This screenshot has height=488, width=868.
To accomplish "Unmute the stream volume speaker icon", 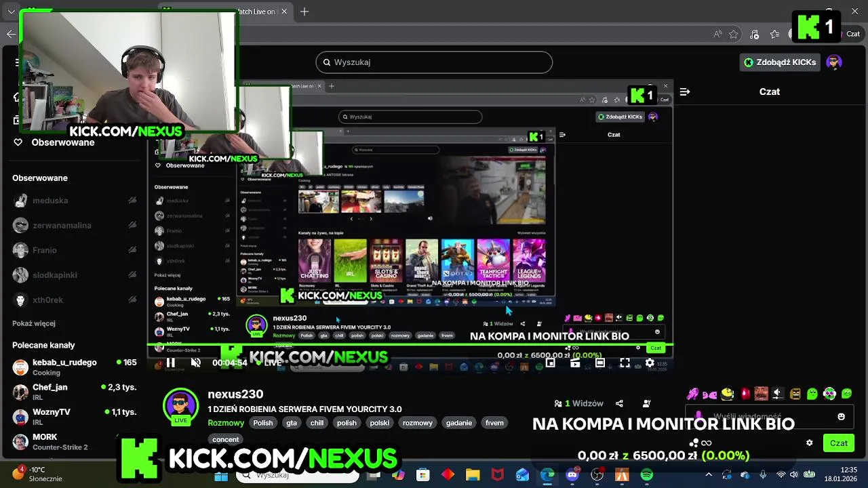I will [x=196, y=363].
